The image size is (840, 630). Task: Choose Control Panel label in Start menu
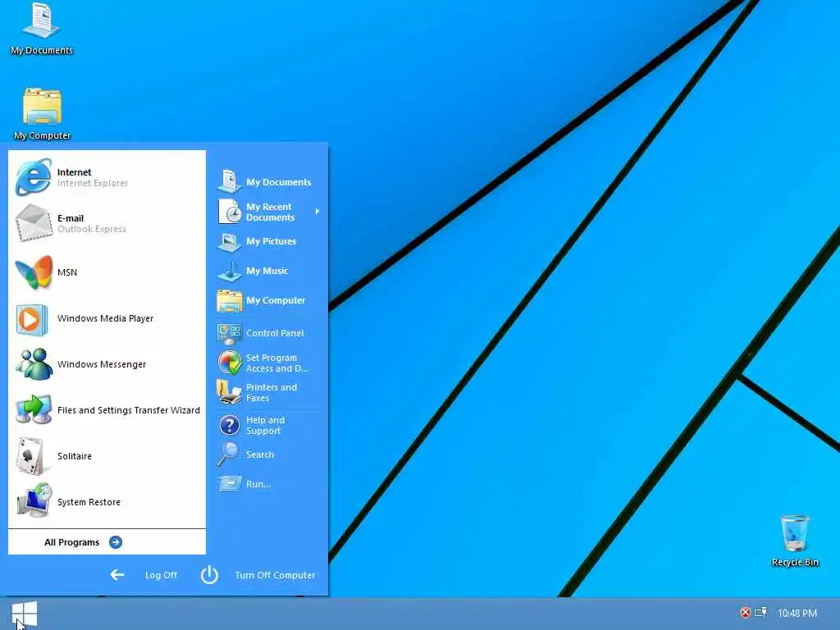click(x=275, y=333)
